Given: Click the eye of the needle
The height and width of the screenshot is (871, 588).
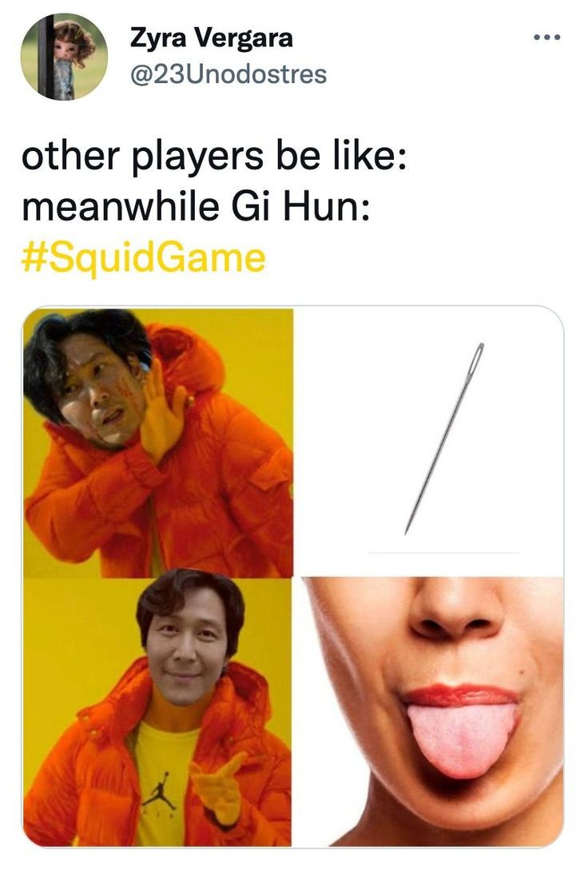Looking at the screenshot, I should tap(477, 358).
